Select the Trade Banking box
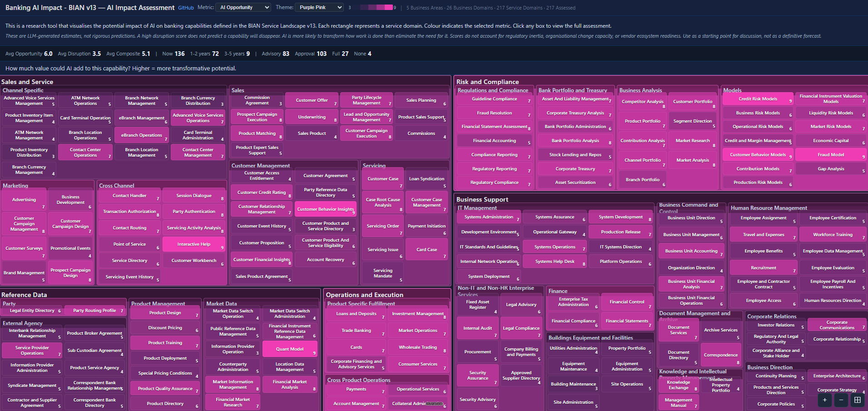This screenshot has width=868, height=411. coord(356,331)
